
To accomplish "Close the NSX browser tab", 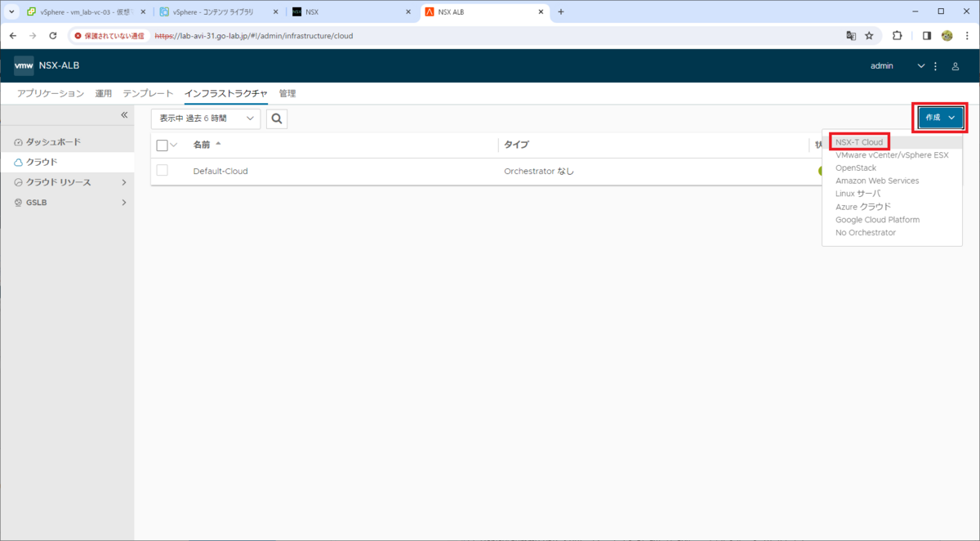I will pyautogui.click(x=410, y=12).
